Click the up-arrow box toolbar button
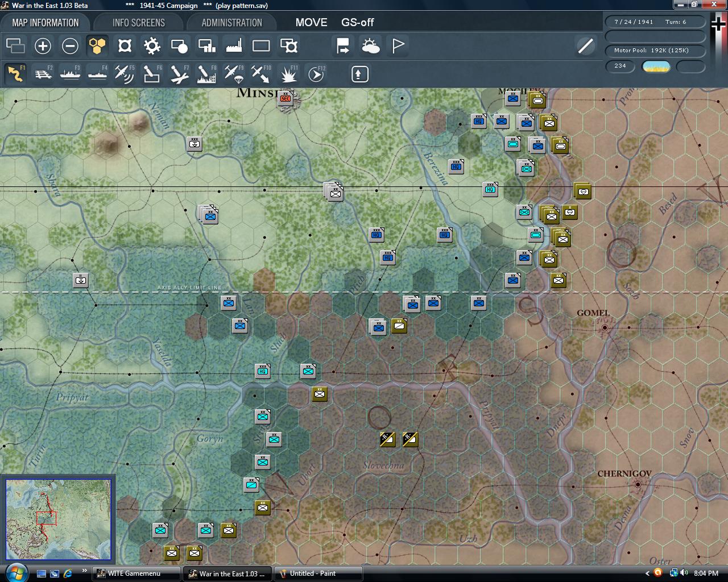728x582 pixels. pyautogui.click(x=360, y=74)
